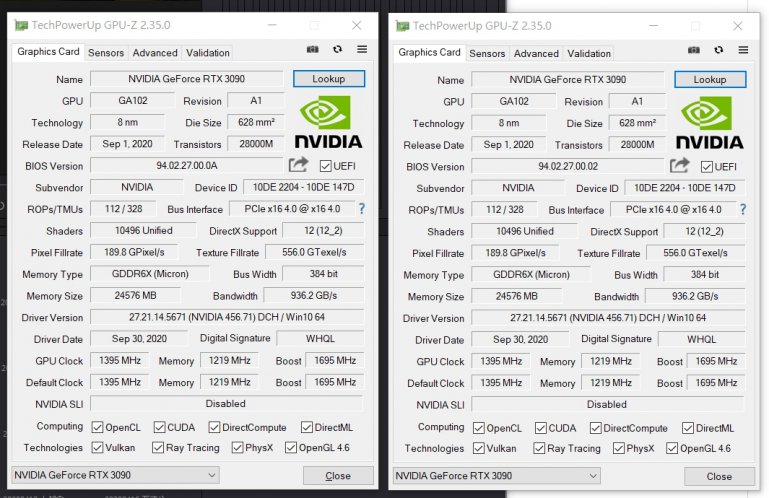Toggle PhysX checkbox in left window
Viewport: 769px width, 498px height.
[x=237, y=447]
